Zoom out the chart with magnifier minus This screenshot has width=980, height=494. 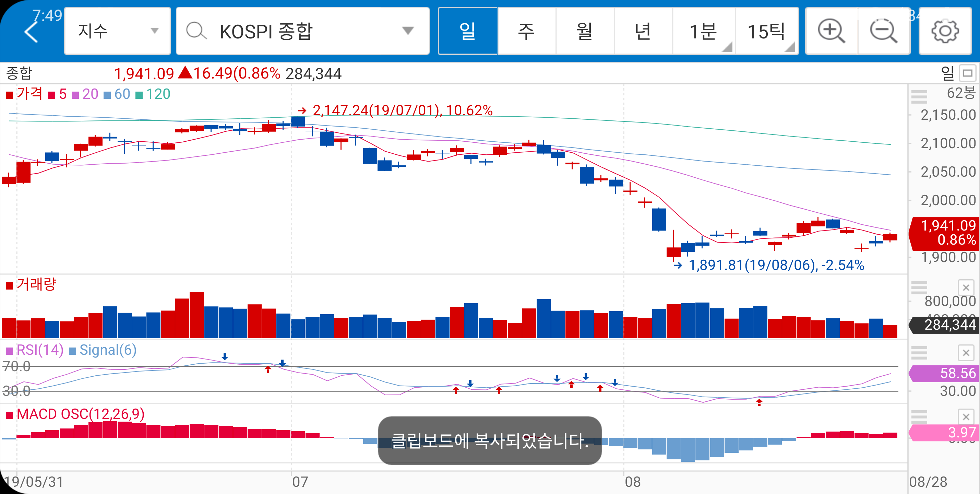click(x=883, y=31)
